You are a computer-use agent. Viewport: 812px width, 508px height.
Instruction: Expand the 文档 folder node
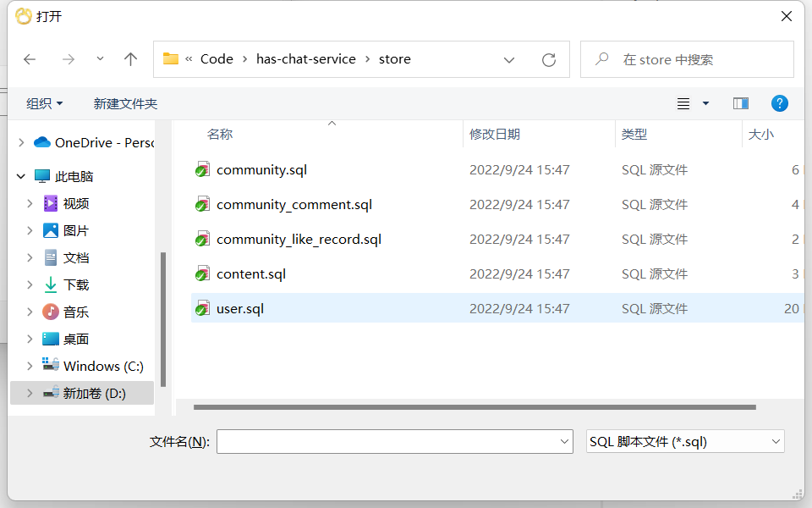click(x=30, y=257)
